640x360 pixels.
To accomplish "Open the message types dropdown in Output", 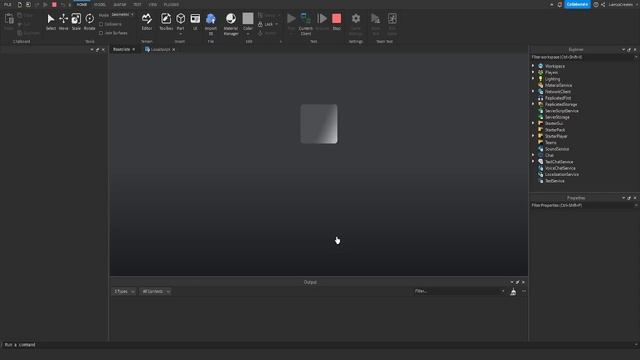I will click(124, 291).
